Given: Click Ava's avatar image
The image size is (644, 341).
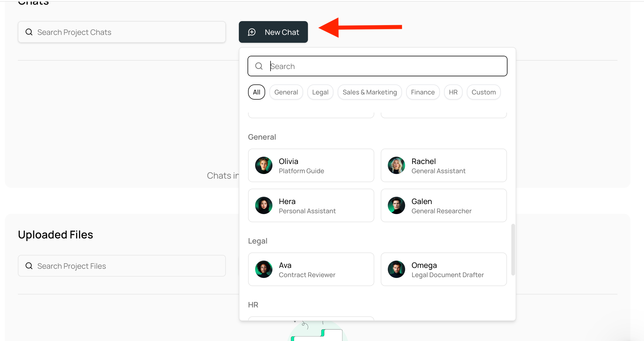Looking at the screenshot, I should point(264,269).
